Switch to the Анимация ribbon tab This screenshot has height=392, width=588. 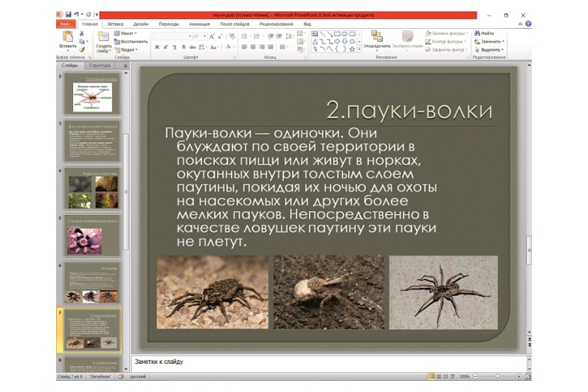tap(199, 24)
